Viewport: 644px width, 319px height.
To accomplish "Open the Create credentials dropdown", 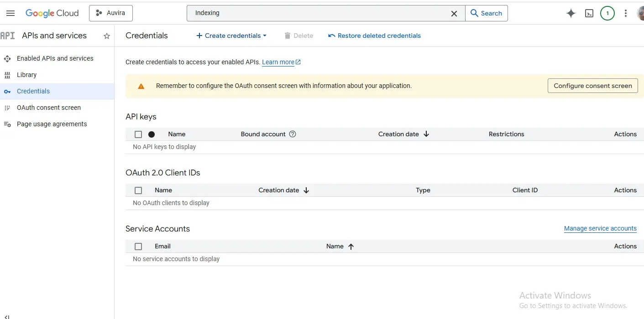I will (x=231, y=36).
